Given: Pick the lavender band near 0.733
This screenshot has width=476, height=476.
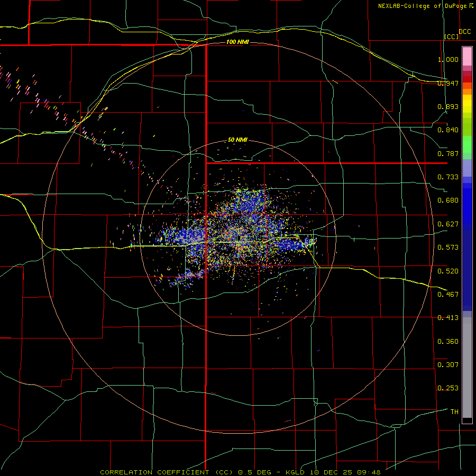Looking at the screenshot, I should pos(467,168).
